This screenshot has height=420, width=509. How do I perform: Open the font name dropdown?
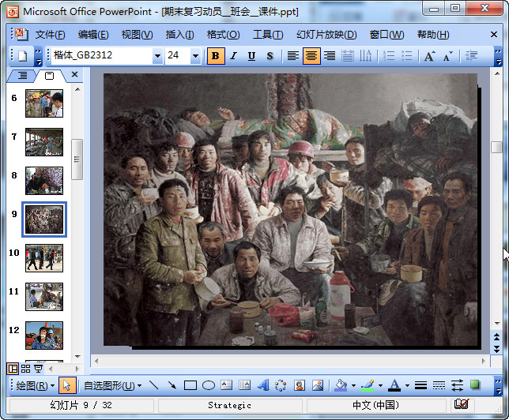(157, 56)
